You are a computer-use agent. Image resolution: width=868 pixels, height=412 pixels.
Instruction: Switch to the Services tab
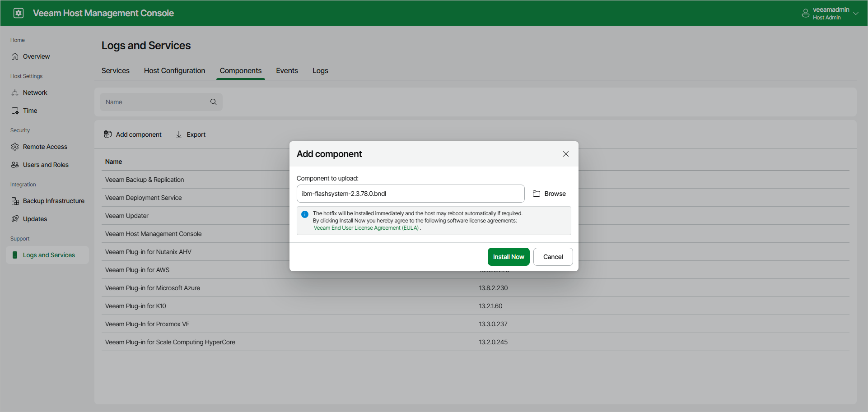click(x=115, y=70)
